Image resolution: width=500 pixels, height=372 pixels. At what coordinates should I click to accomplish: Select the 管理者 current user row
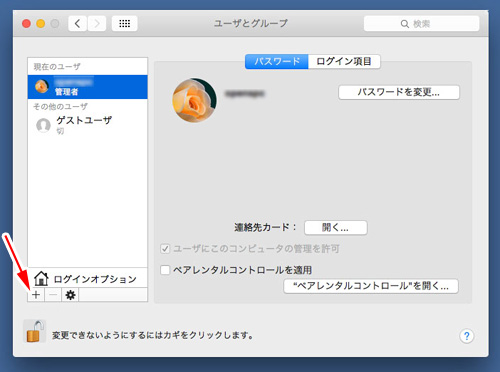pos(87,87)
